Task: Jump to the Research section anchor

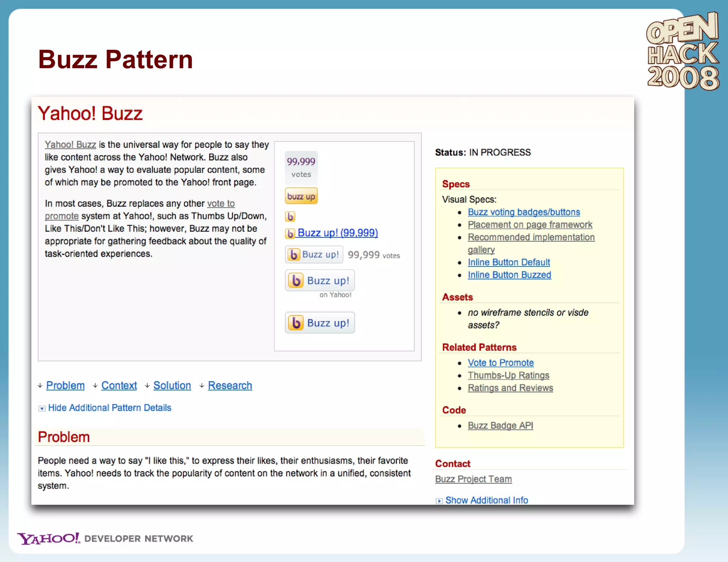Action: [x=230, y=385]
